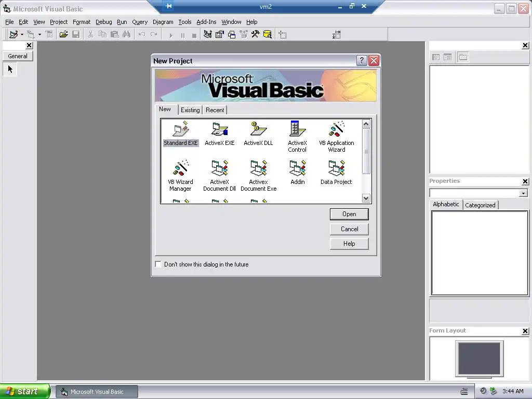The height and width of the screenshot is (399, 532).
Task: Click the Open button in New Project dialog
Action: pos(349,214)
